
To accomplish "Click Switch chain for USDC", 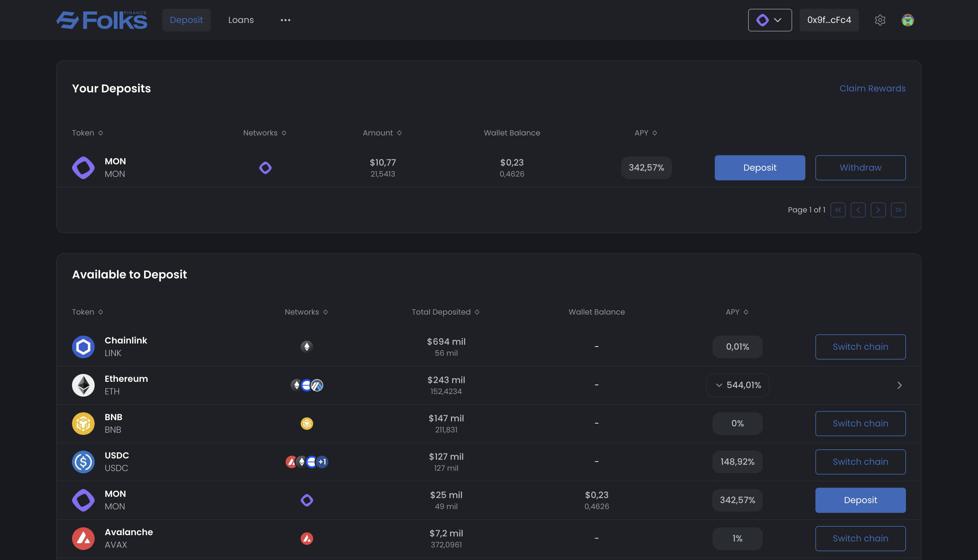I will tap(861, 462).
